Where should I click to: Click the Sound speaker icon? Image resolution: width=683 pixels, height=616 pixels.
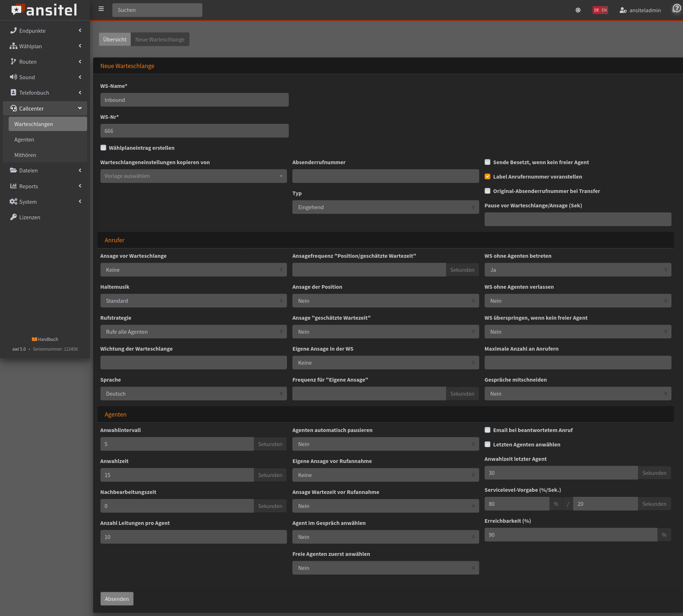[13, 77]
